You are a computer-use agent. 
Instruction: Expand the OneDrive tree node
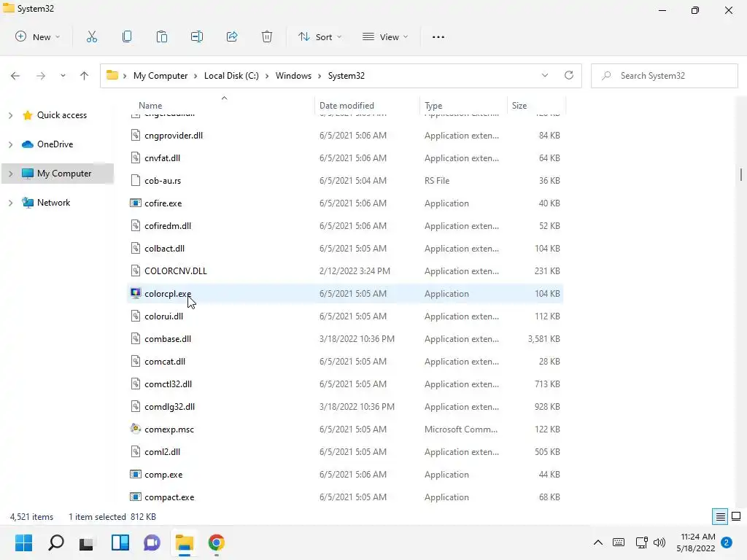click(x=10, y=144)
